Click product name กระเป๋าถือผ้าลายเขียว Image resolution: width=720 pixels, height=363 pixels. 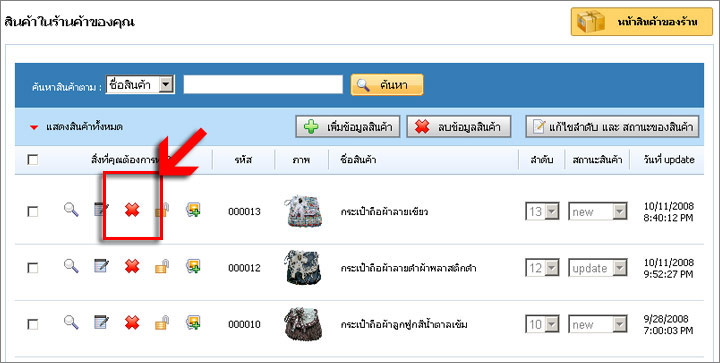[384, 212]
